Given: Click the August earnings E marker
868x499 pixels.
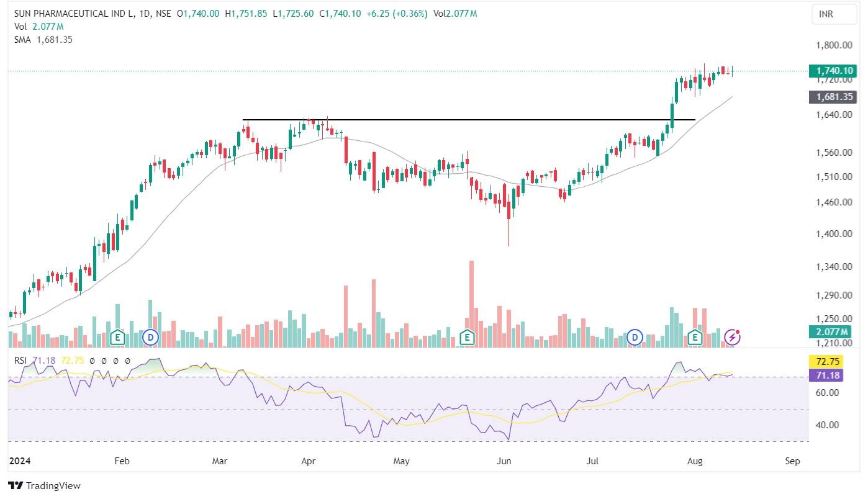Looking at the screenshot, I should tap(695, 338).
